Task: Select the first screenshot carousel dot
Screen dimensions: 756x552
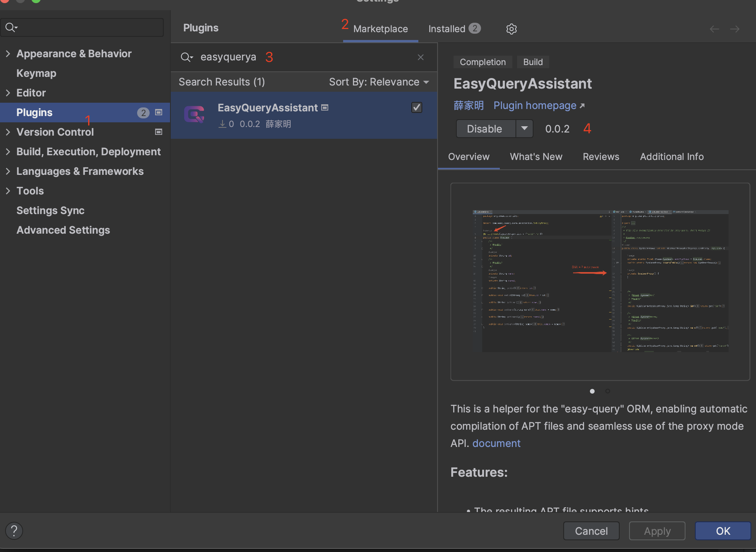Action: (592, 391)
